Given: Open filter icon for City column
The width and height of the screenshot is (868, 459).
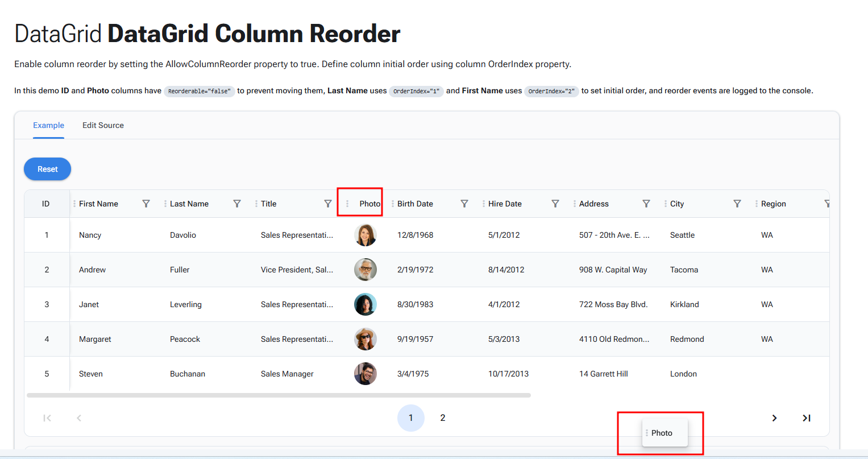Looking at the screenshot, I should coord(737,204).
